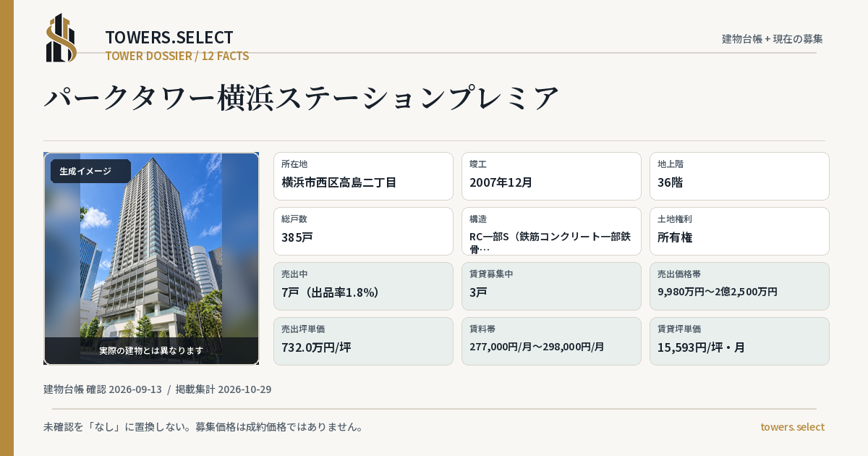Open the generated tower building image

click(151, 258)
